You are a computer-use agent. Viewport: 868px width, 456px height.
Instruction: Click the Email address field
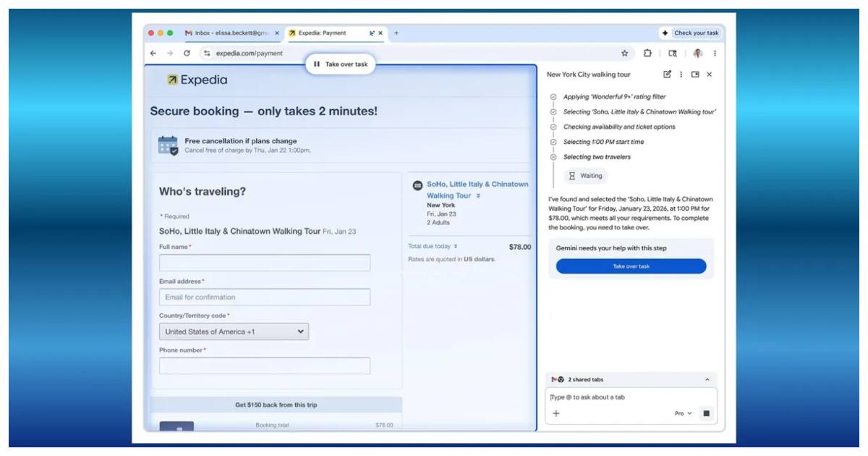coord(265,297)
